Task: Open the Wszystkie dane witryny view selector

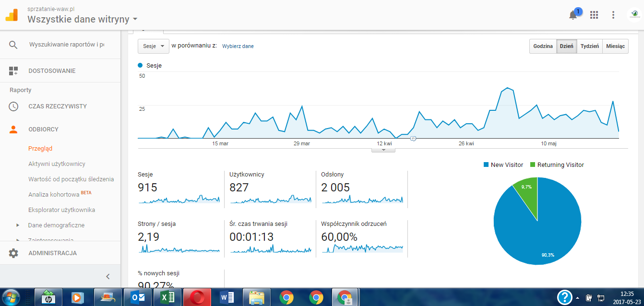Action: click(x=83, y=19)
